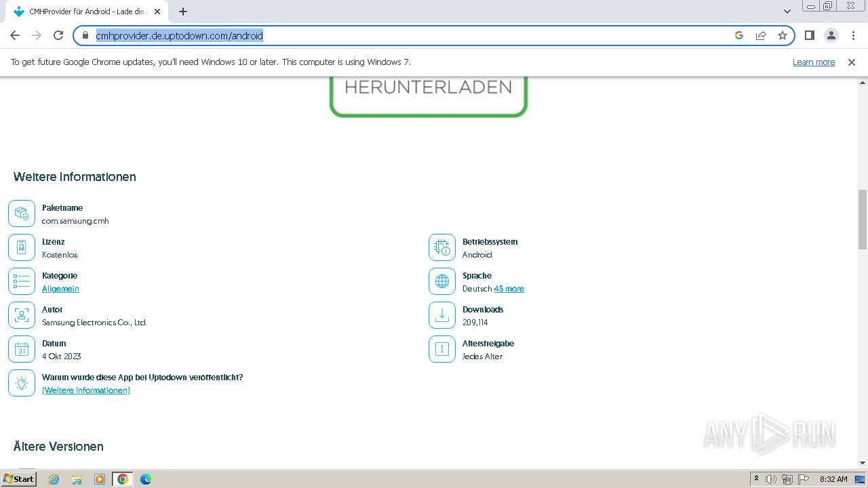Open Internet Explorer from taskbar
This screenshot has height=488, width=868.
point(54,479)
